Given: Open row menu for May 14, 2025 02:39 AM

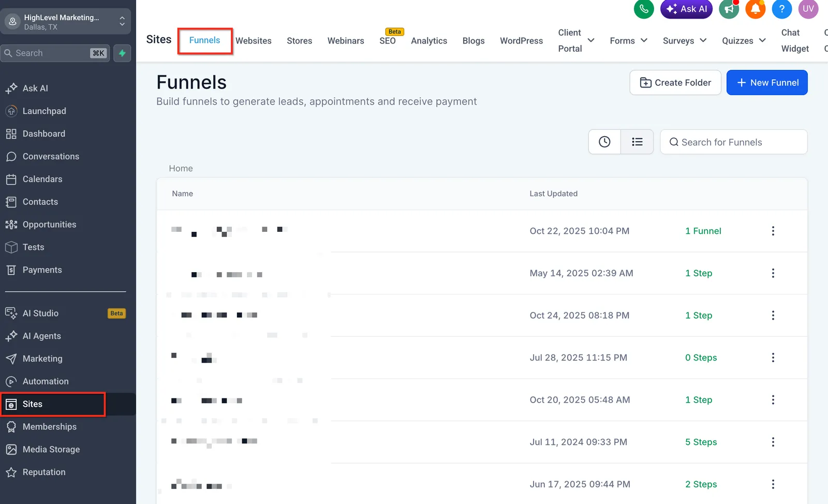Looking at the screenshot, I should pos(773,273).
